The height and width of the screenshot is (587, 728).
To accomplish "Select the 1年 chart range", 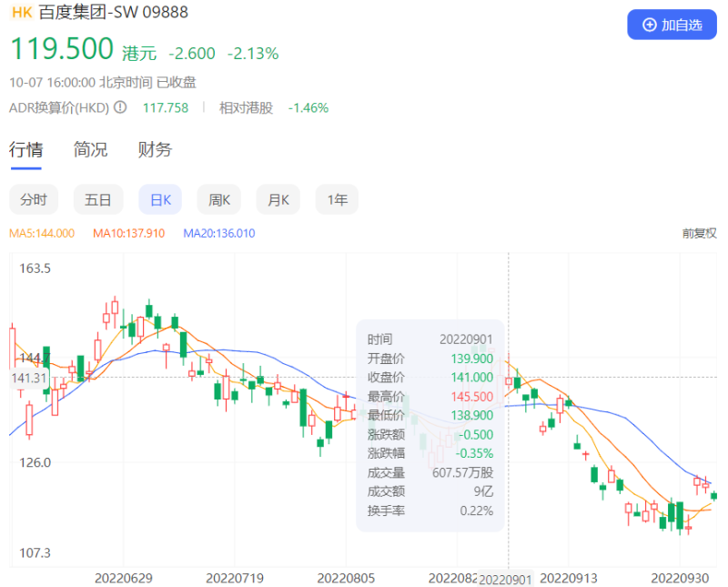I will click(x=337, y=199).
